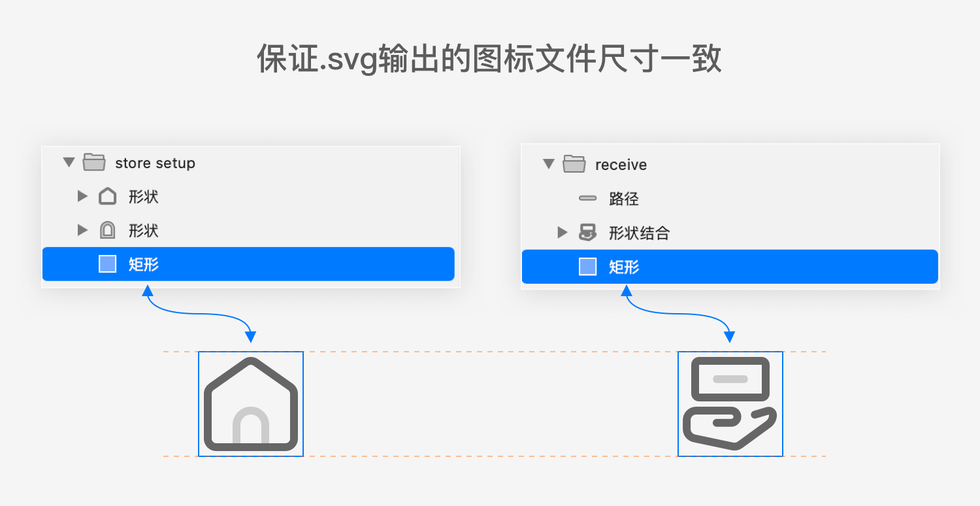Image resolution: width=980 pixels, height=506 pixels.
Task: Select the 矩形 row in receive
Action: pos(730,267)
